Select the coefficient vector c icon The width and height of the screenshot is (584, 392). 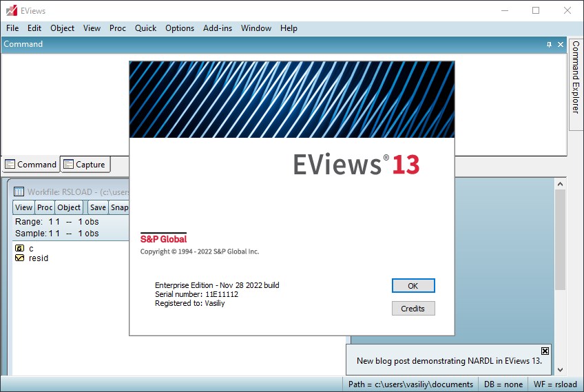click(19, 248)
